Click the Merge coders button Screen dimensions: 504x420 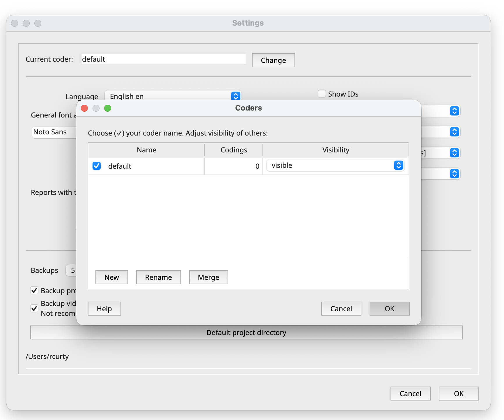[209, 277]
